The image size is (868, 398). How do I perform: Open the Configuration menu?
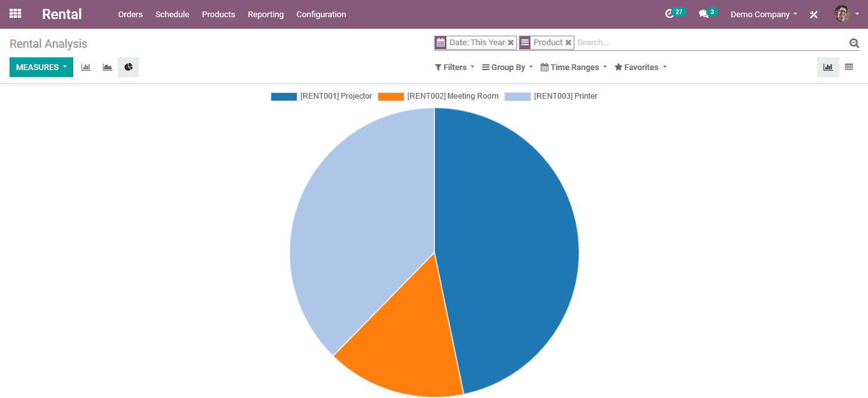(321, 14)
